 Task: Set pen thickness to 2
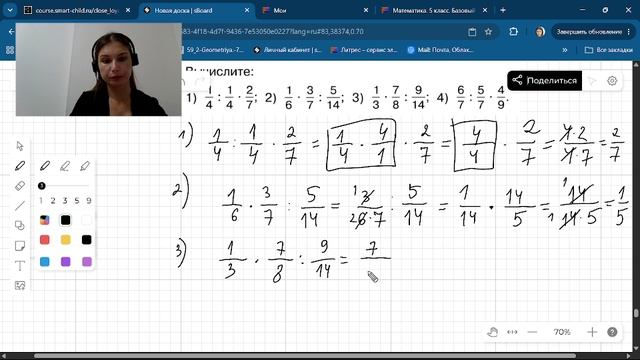click(x=53, y=200)
